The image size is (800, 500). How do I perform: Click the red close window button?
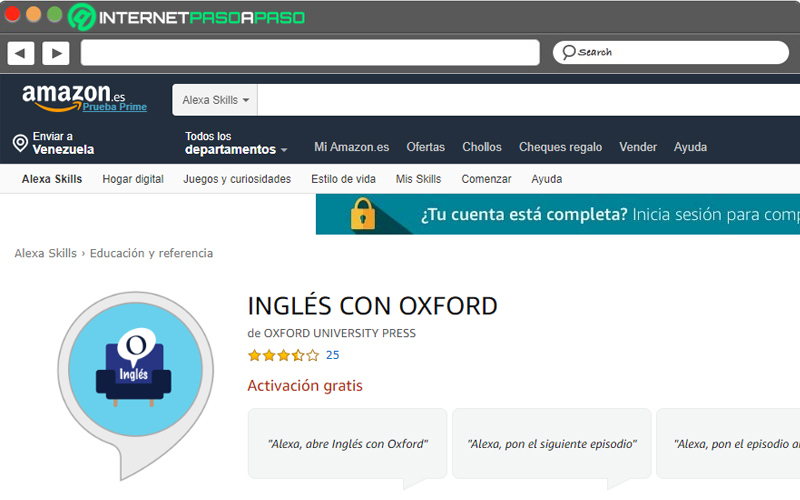point(12,14)
